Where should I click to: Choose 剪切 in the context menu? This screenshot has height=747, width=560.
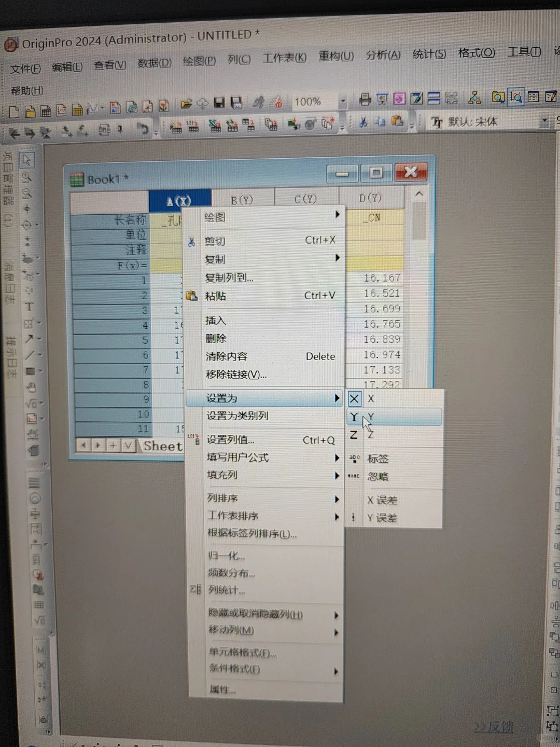(264, 241)
